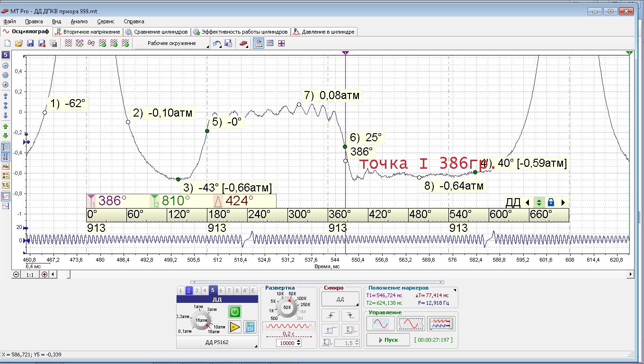Click the purple centered-lines toolbar icon
644x364 pixels.
pos(281,44)
